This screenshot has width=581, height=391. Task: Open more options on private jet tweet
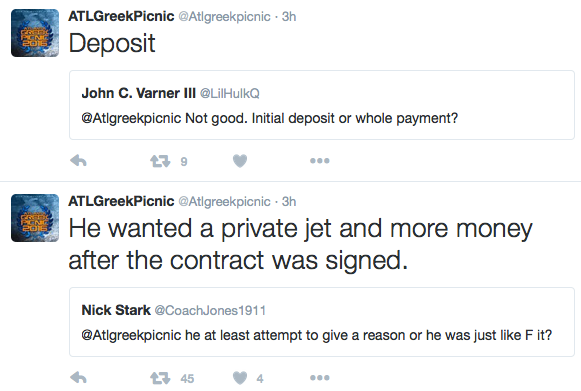[x=320, y=378]
